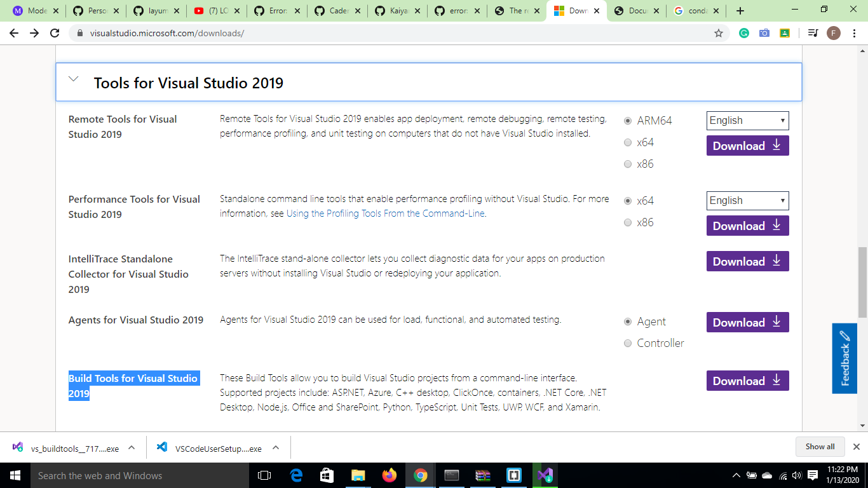
Task: Open the Windows Store from the taskbar
Action: click(x=326, y=475)
